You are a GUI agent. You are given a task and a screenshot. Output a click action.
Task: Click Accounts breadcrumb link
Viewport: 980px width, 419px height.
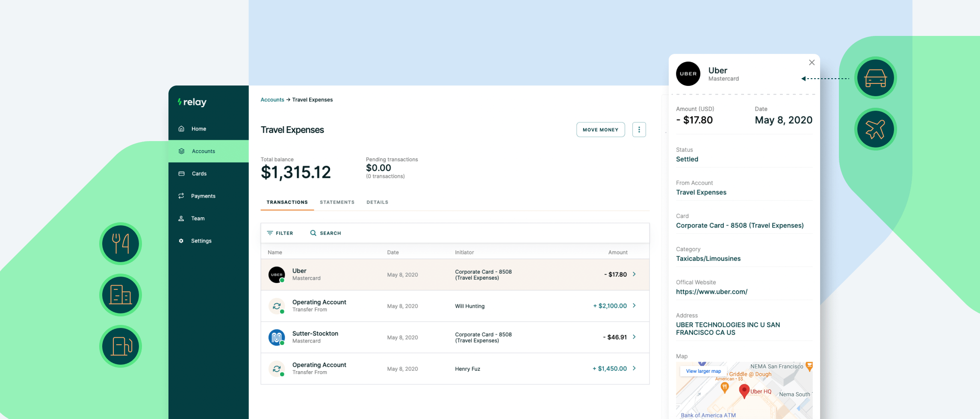tap(272, 100)
